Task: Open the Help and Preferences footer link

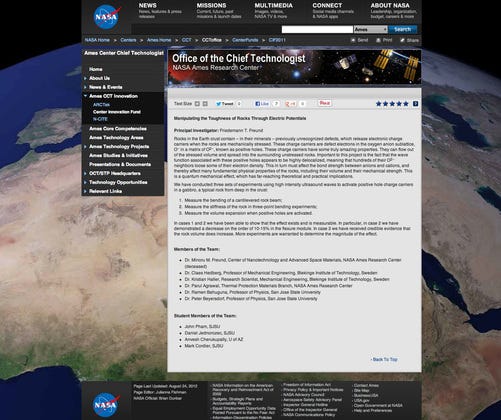Action: pos(372,410)
